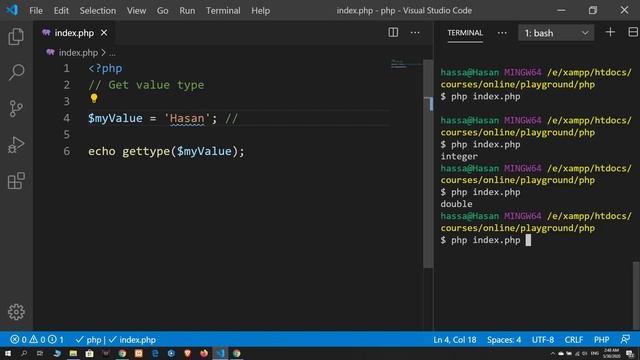Show hidden system tray icons chevron
The width and height of the screenshot is (640, 360).
553,353
